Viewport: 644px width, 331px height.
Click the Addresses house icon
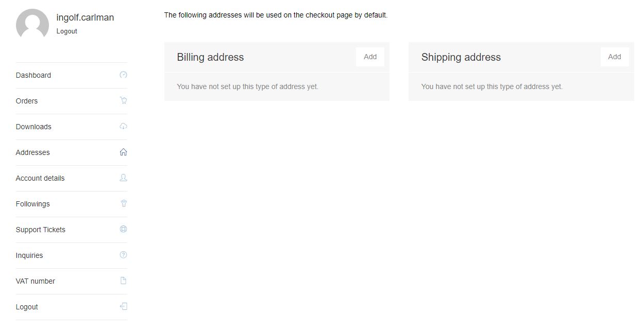(123, 152)
